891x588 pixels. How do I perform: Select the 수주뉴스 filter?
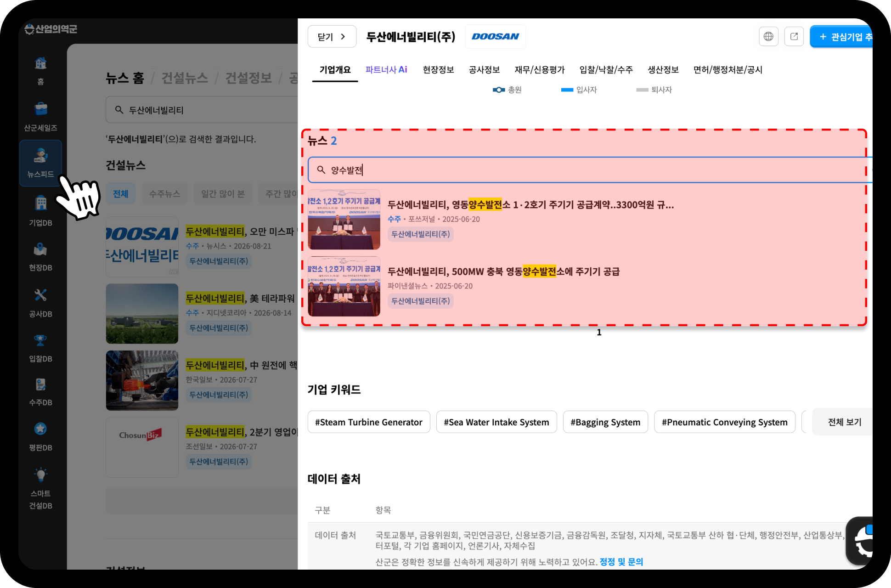165,194
